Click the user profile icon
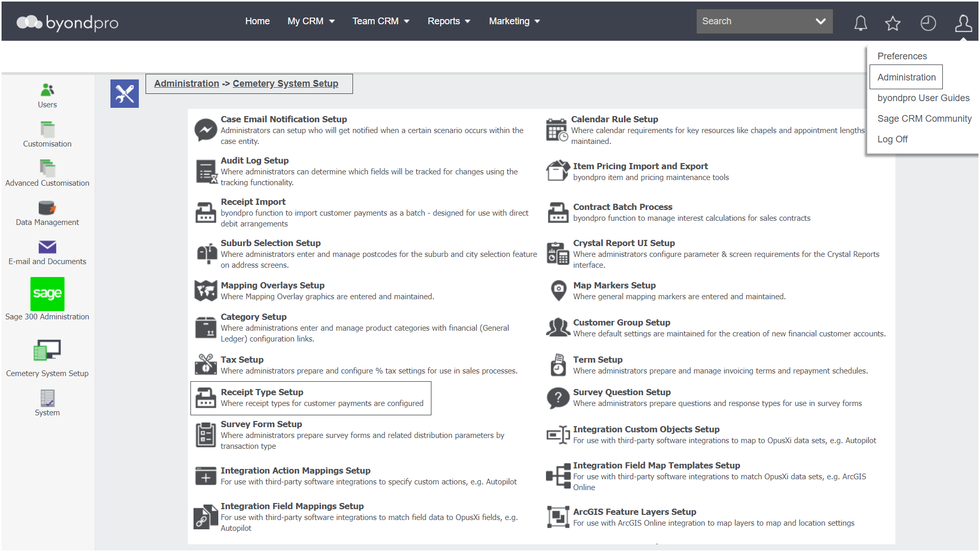The width and height of the screenshot is (980, 552). click(x=963, y=23)
